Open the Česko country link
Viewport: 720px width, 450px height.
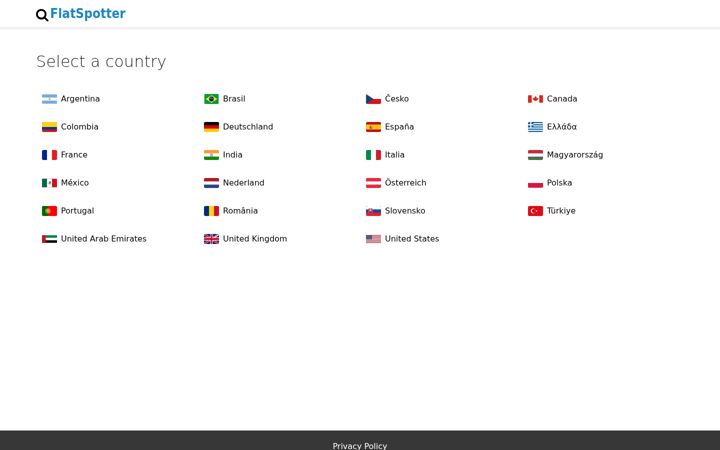coord(397,99)
